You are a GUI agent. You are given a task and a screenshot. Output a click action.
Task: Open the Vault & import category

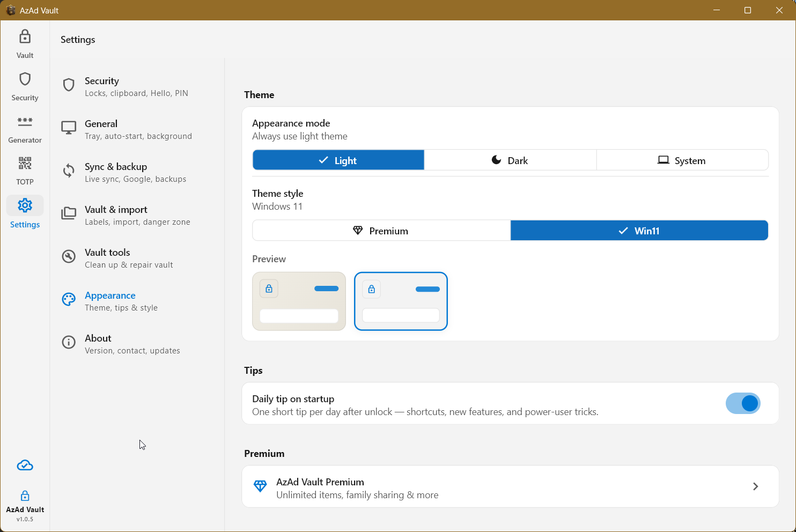(x=137, y=215)
